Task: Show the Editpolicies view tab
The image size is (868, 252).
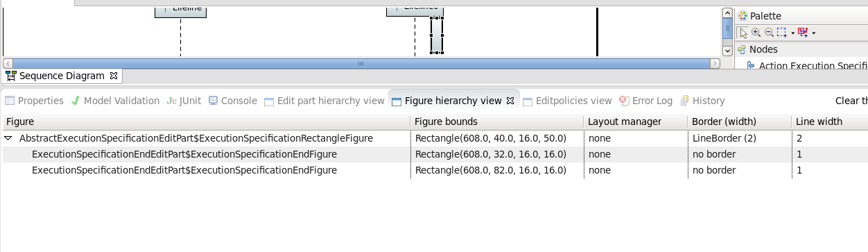Action: point(567,101)
